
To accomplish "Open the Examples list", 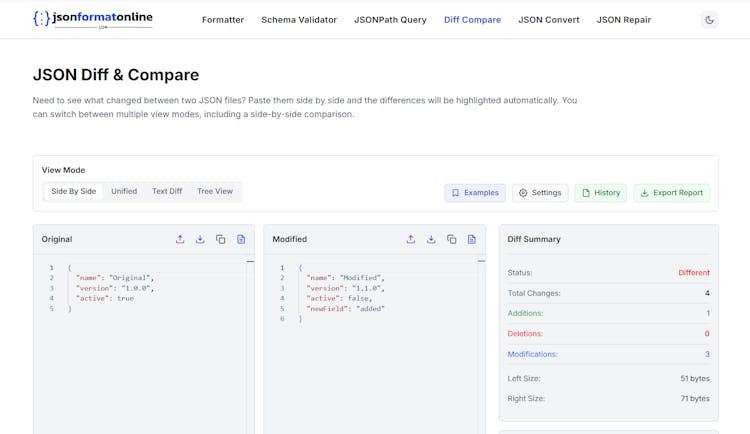I will (475, 193).
